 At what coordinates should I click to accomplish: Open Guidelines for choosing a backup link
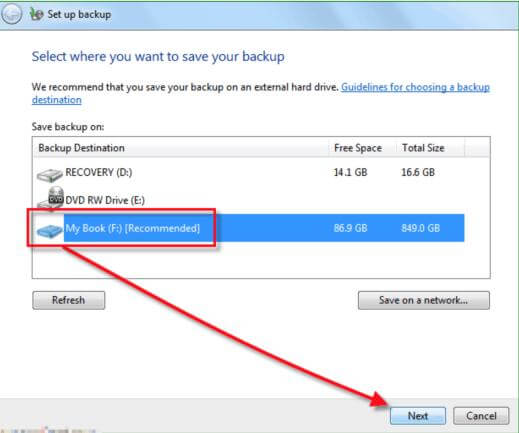415,87
